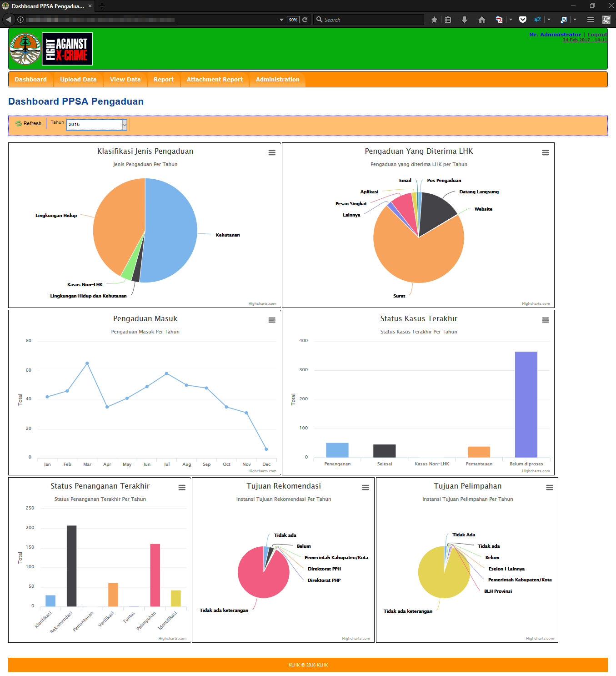Expand the Tahun year dropdown
The height and width of the screenshot is (676, 616).
[x=124, y=124]
